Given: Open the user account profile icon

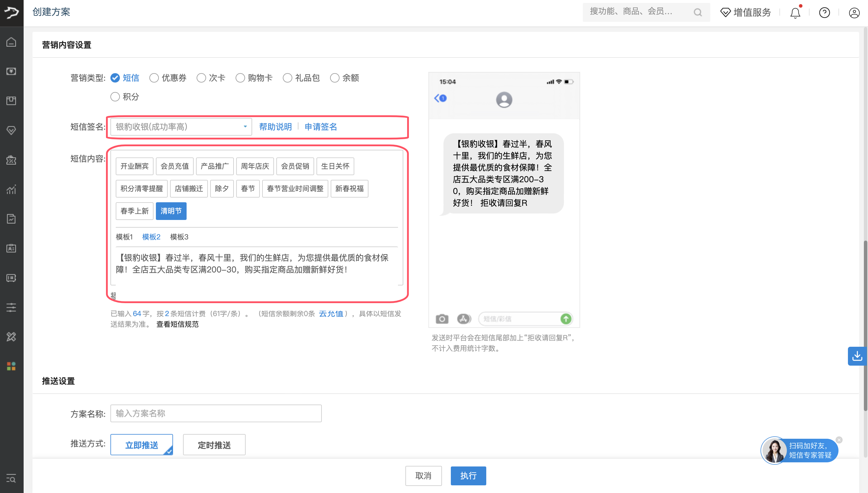Looking at the screenshot, I should tap(854, 12).
